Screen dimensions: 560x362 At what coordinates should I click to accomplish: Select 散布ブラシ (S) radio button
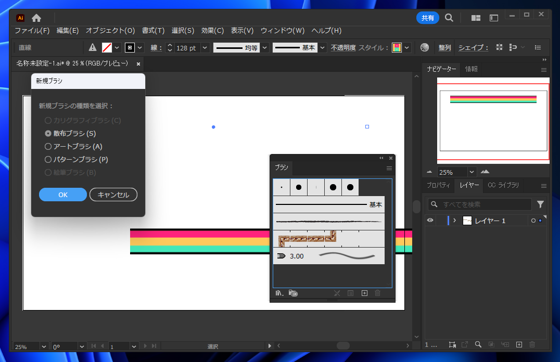pos(48,133)
